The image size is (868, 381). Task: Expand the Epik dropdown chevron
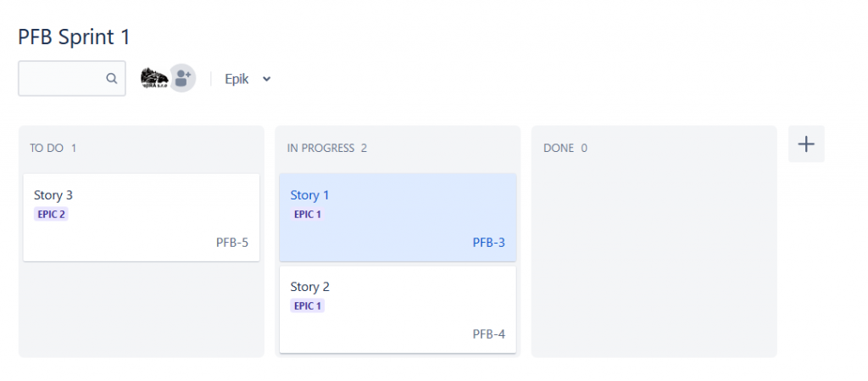266,79
